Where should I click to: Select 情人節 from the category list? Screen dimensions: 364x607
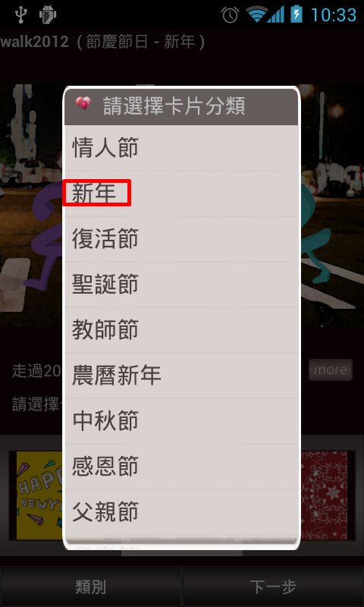point(181,147)
